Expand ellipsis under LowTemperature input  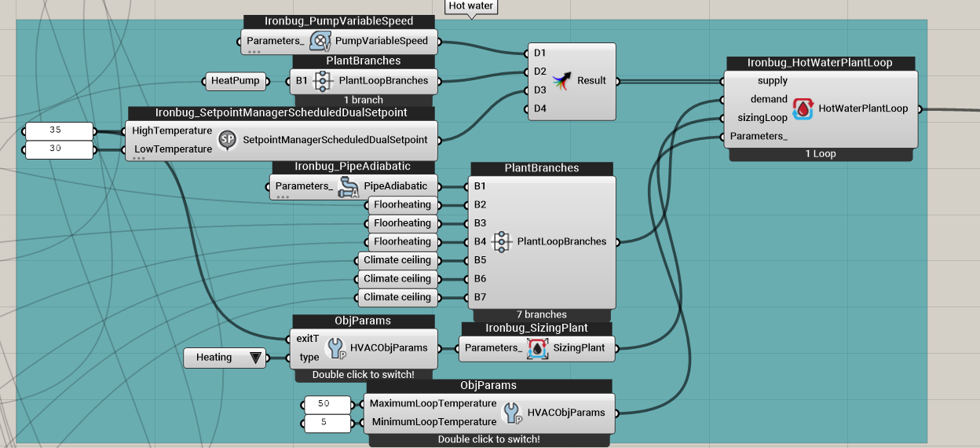[x=139, y=159]
